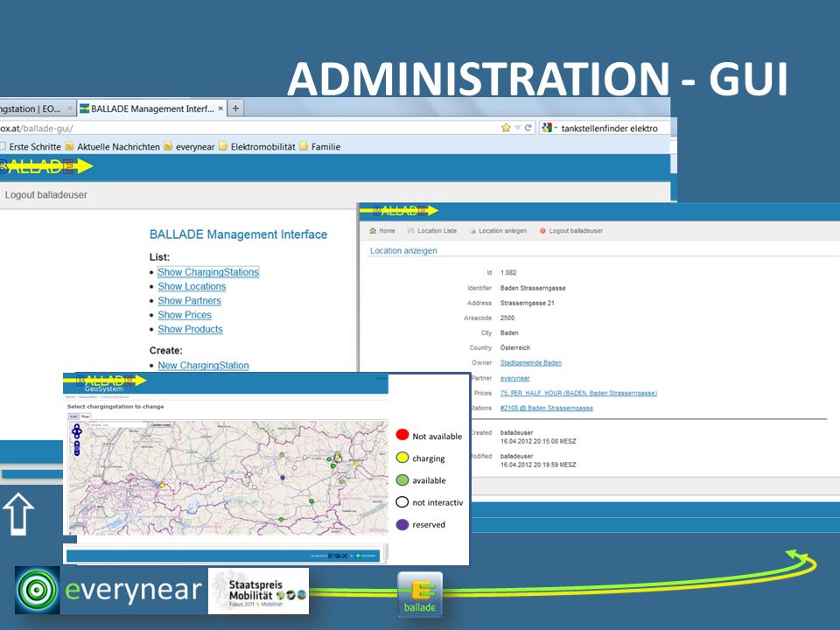Open the Location Liste menu item
The width and height of the screenshot is (840, 630).
pyautogui.click(x=431, y=231)
